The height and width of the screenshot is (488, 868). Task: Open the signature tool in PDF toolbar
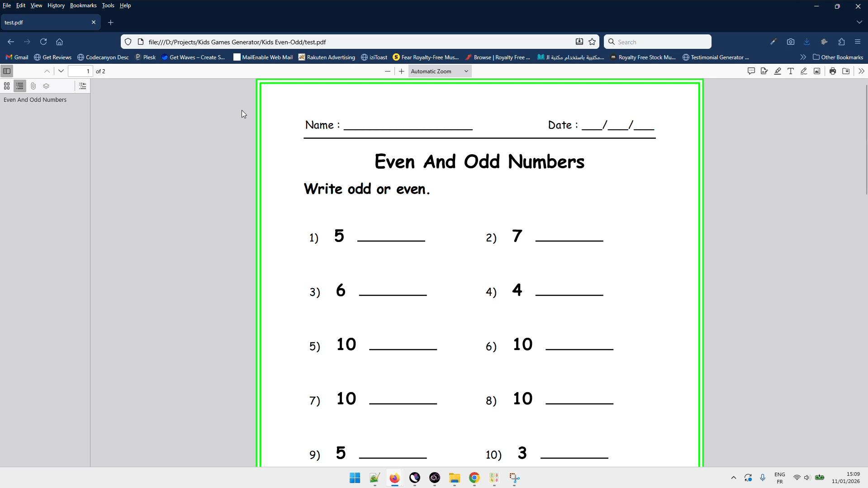(x=764, y=71)
